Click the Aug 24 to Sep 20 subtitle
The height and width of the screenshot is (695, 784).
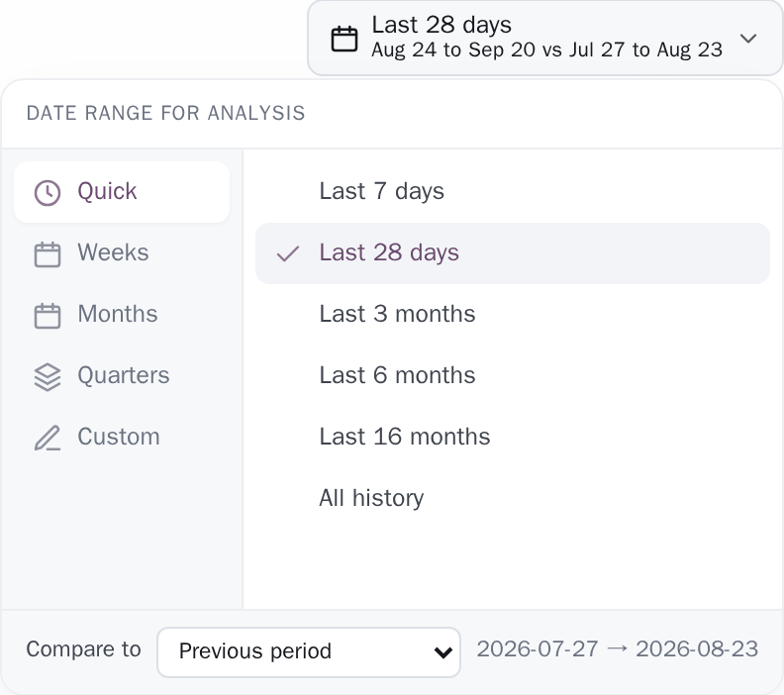[546, 50]
